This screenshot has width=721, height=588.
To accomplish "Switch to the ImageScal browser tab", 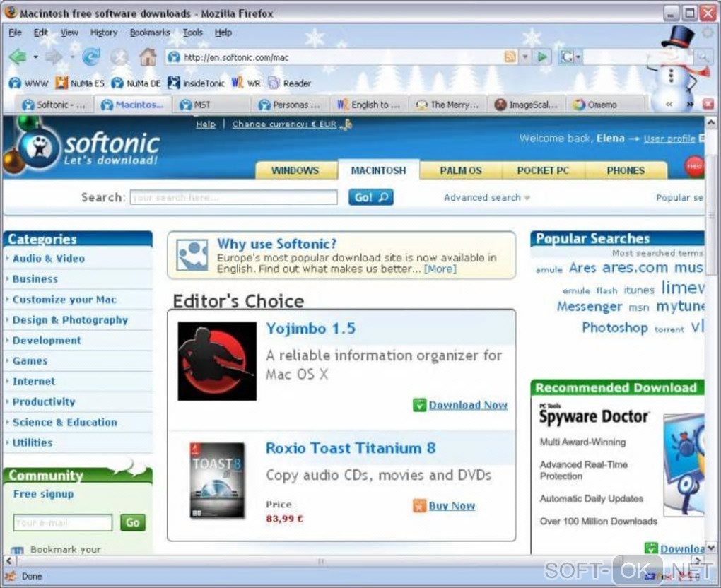I will (527, 105).
